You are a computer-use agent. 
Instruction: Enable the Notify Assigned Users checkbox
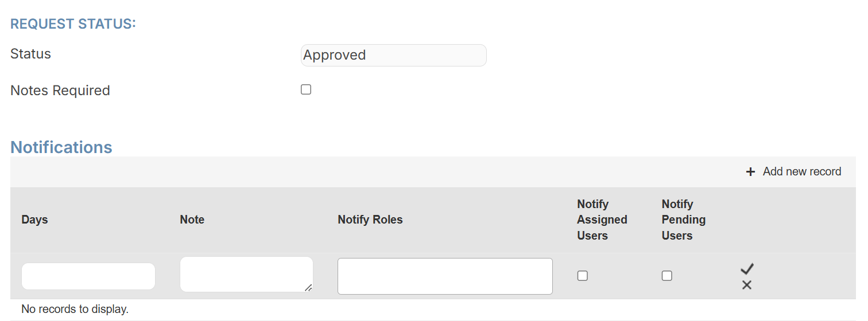pos(583,276)
